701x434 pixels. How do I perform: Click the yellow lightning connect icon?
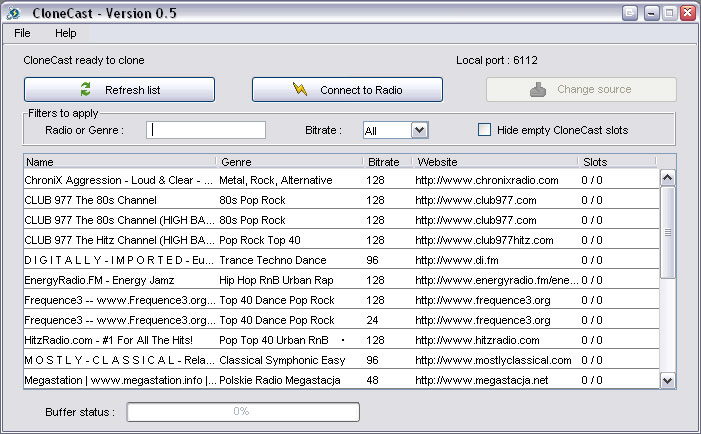click(x=300, y=89)
